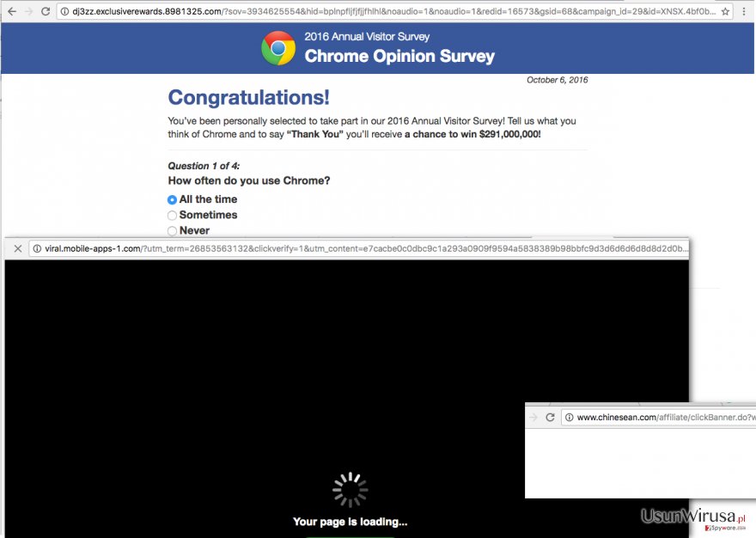Image resolution: width=756 pixels, height=538 pixels.
Task: Reload the Chrome Opinion Survey page
Action: [x=46, y=11]
